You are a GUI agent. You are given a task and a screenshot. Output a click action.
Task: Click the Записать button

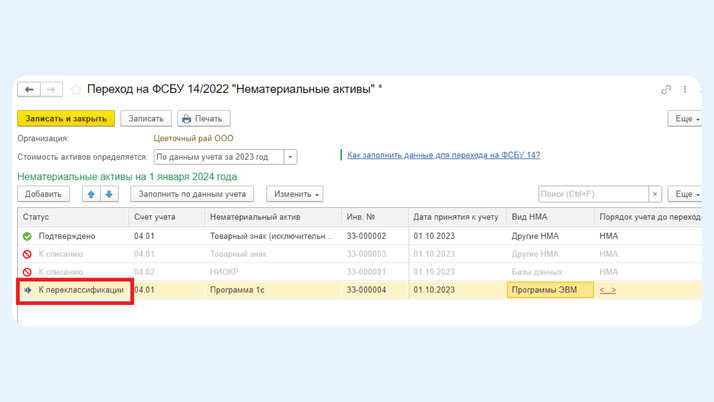[146, 118]
